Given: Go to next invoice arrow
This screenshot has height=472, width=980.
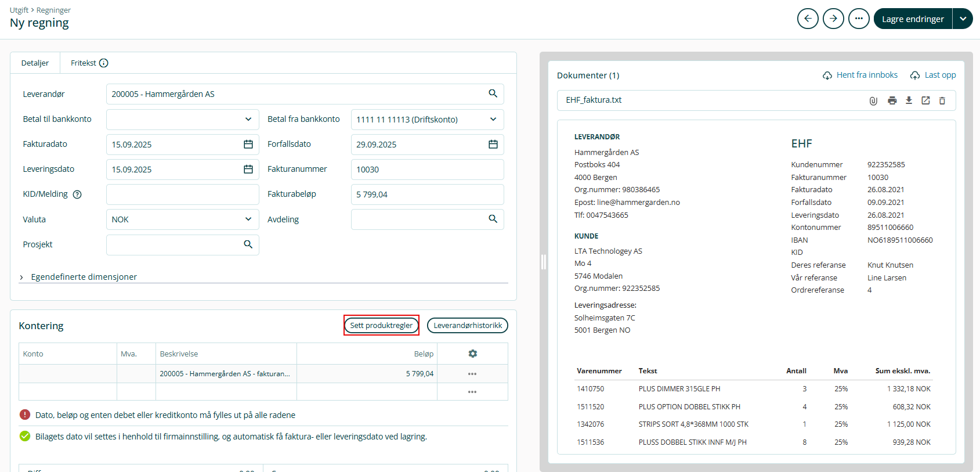Looking at the screenshot, I should (833, 19).
